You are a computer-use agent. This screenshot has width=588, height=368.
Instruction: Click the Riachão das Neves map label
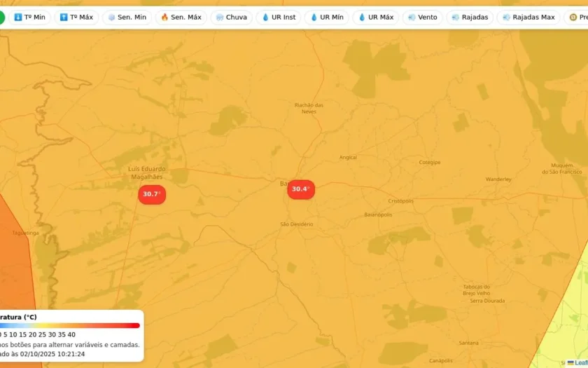point(309,109)
